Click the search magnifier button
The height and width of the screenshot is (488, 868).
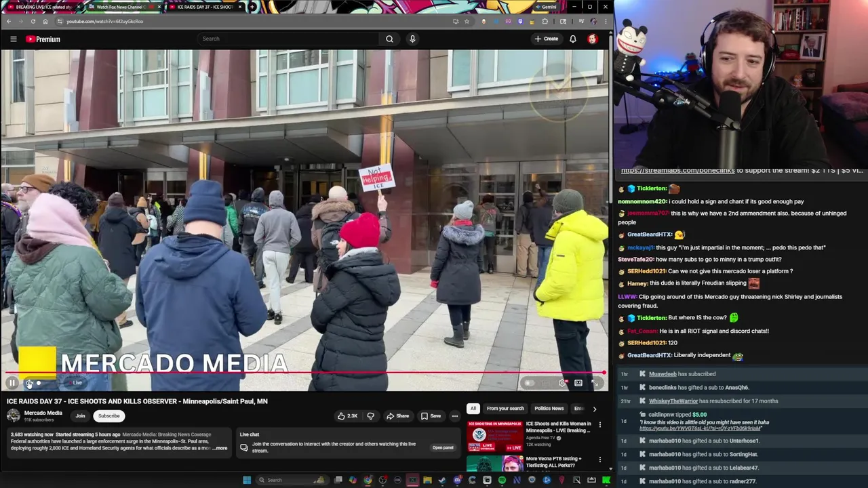pos(389,39)
